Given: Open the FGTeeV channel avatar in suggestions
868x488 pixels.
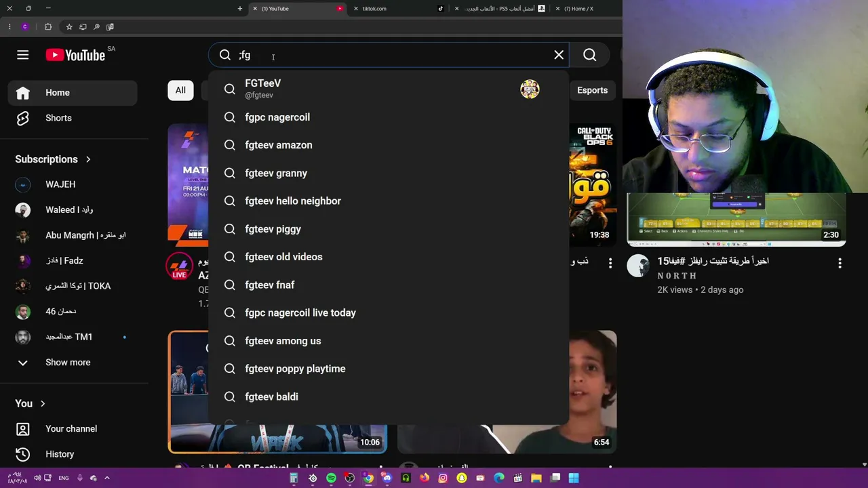Looking at the screenshot, I should [x=530, y=89].
